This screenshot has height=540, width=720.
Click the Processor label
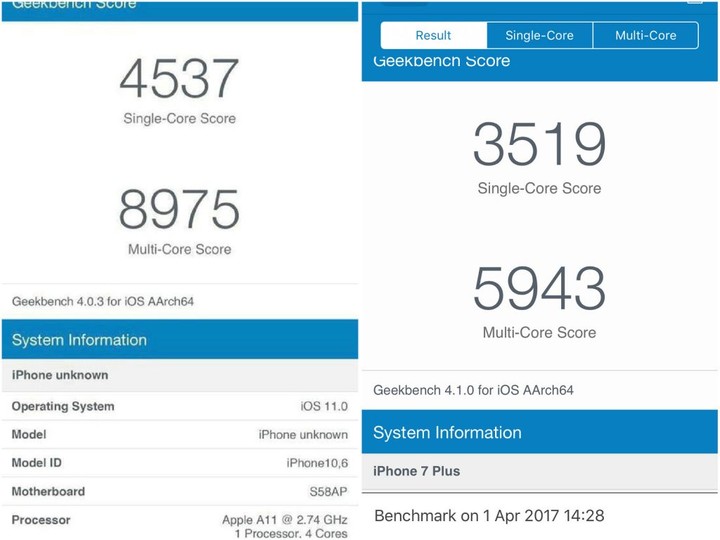pyautogui.click(x=41, y=520)
